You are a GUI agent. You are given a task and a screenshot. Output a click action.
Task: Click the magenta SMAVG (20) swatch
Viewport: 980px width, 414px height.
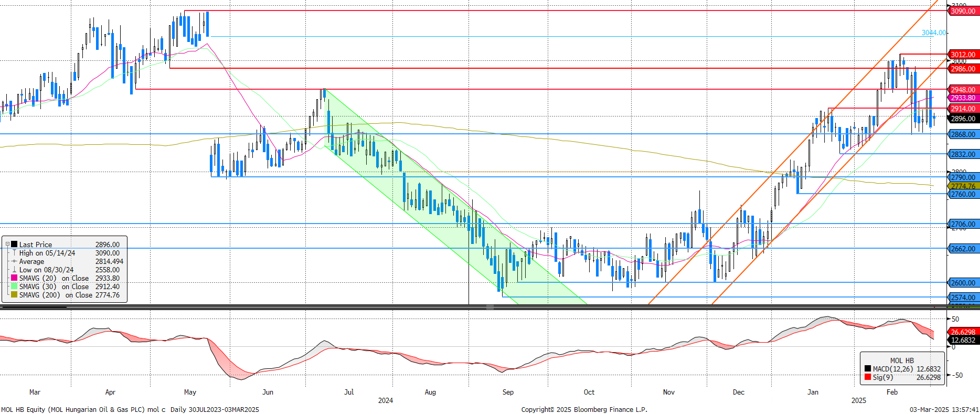pos(14,278)
